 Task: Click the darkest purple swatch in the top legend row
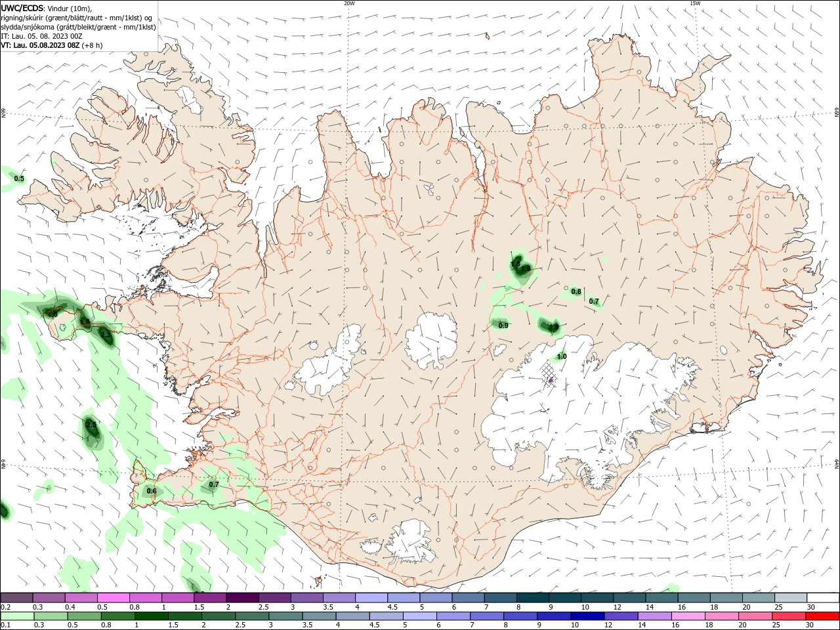coord(241,598)
